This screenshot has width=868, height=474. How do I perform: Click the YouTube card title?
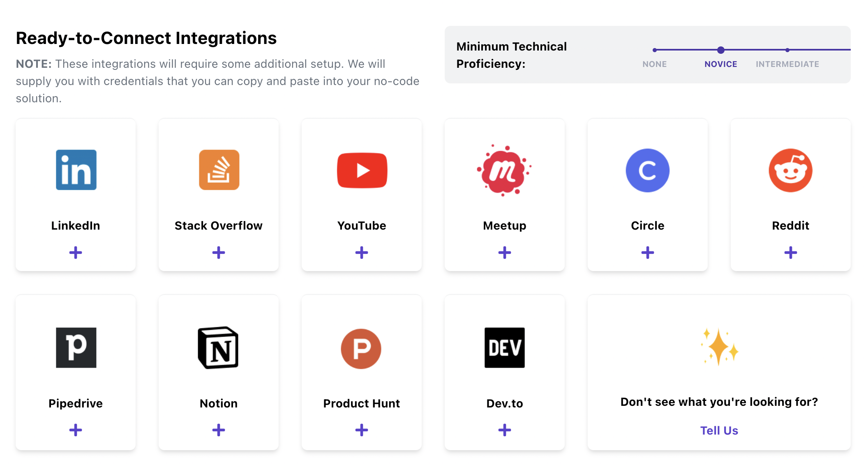pyautogui.click(x=362, y=225)
